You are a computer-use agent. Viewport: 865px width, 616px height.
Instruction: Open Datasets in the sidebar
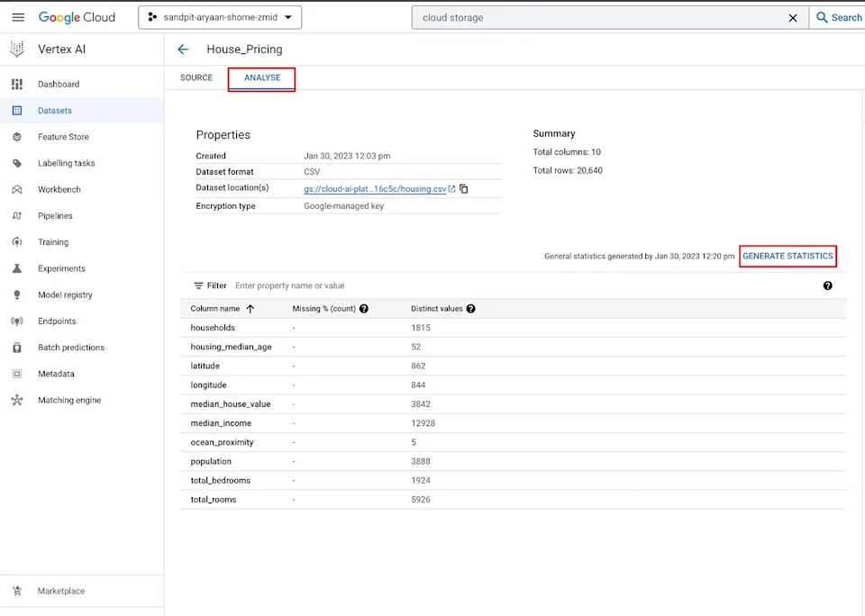click(x=82, y=110)
